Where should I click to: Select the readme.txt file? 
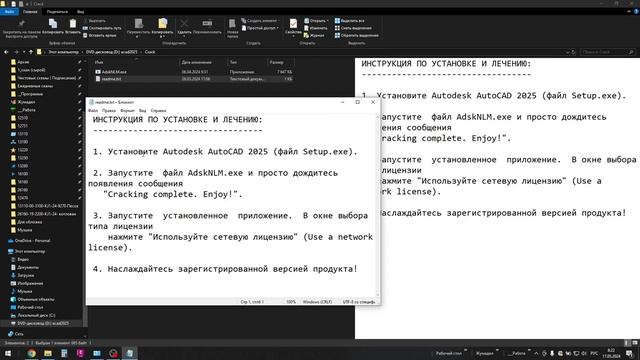[111, 79]
